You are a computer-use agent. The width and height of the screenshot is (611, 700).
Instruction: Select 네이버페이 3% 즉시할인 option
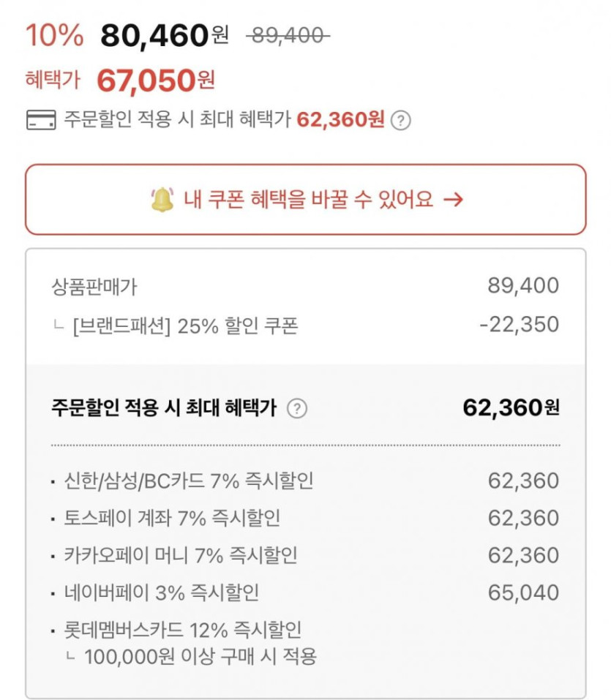[x=161, y=592]
